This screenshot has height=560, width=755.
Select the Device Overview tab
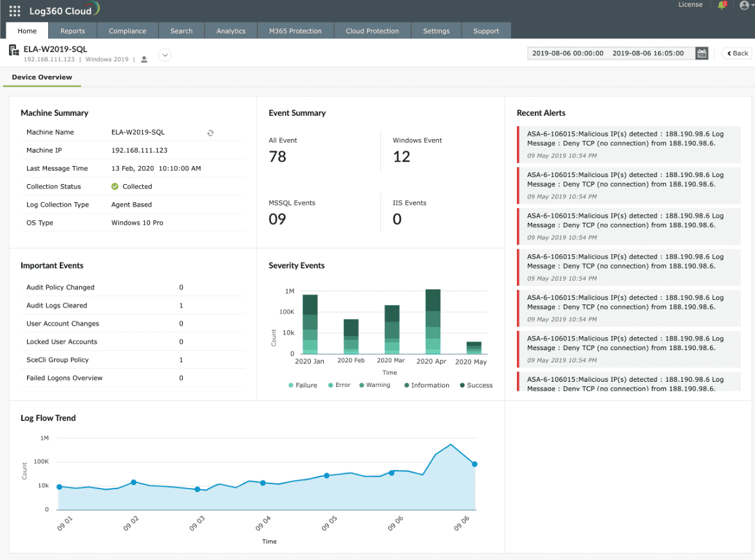tap(42, 77)
